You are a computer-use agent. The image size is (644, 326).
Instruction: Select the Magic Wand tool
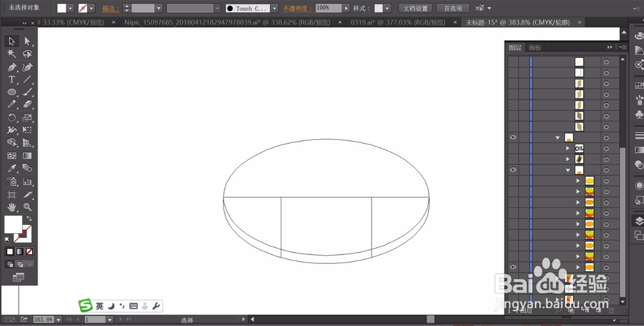pos(12,53)
